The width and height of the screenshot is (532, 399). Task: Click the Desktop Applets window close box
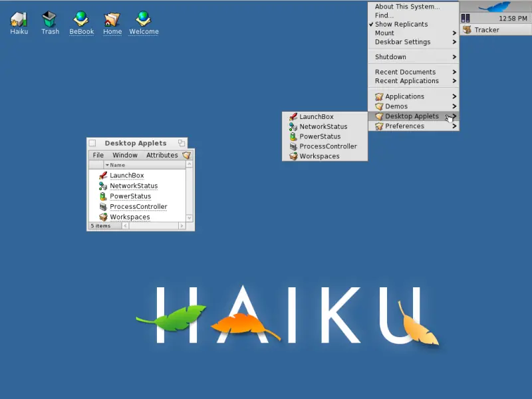[92, 143]
